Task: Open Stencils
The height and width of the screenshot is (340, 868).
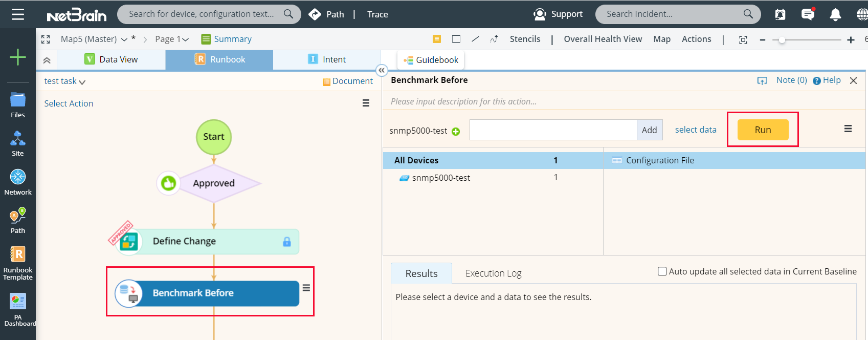Action: (525, 39)
